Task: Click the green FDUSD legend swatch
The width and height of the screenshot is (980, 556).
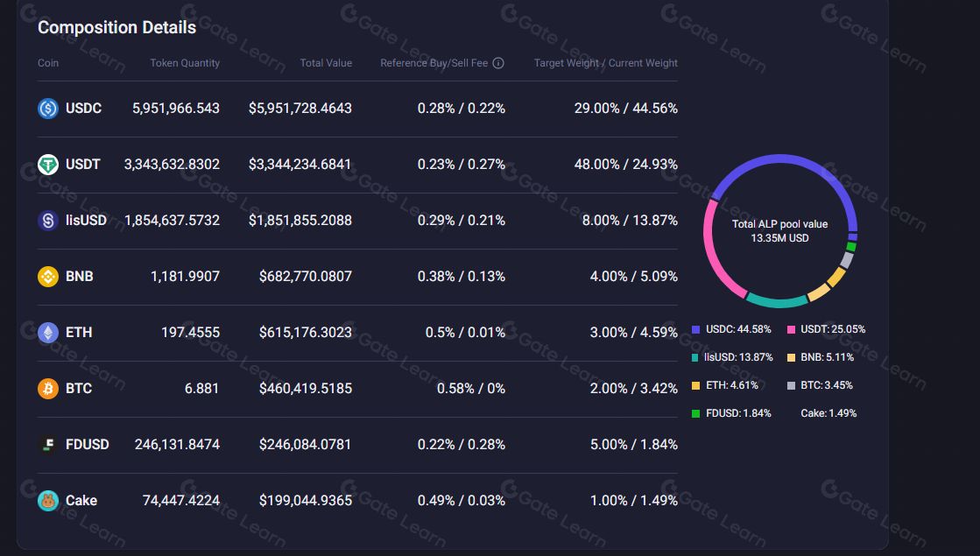Action: 696,412
